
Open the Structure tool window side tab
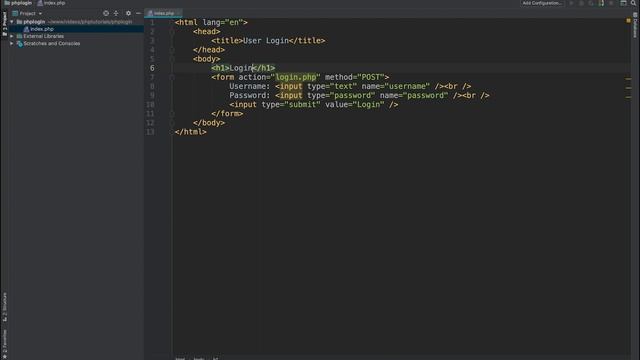(x=4, y=307)
